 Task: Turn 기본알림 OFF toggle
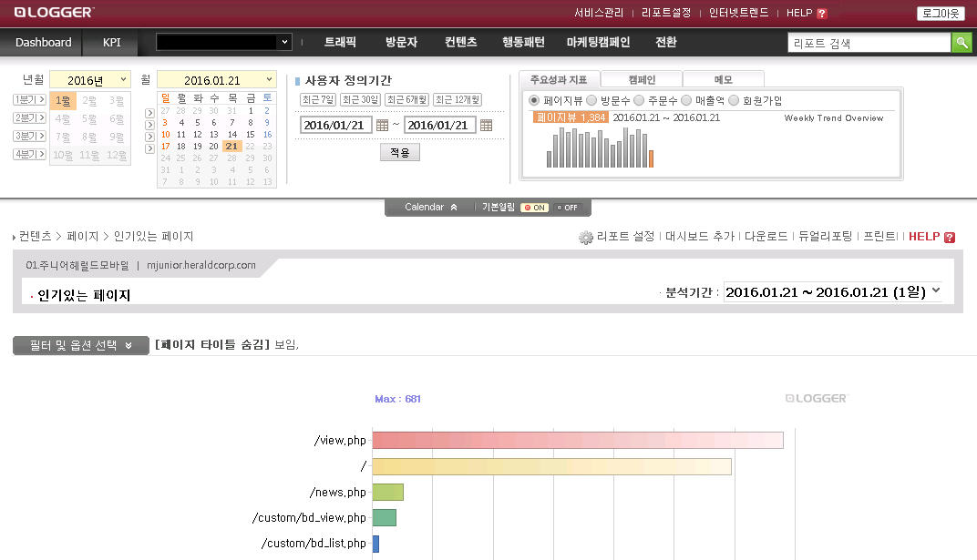click(x=567, y=208)
